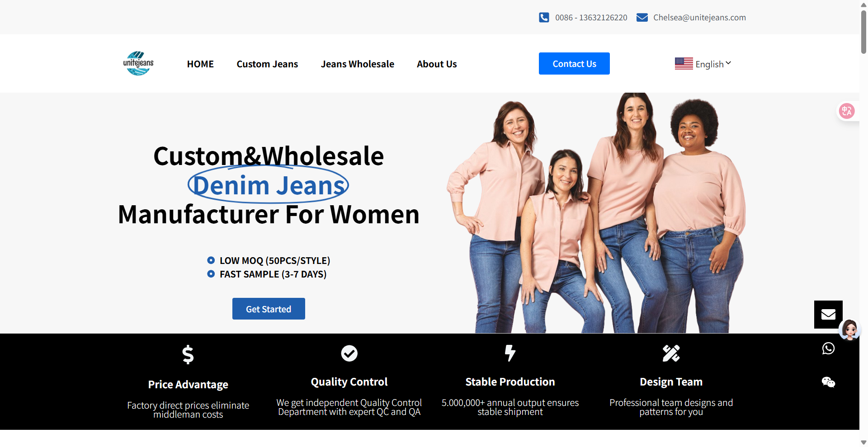Screen dimensions: 868x447
Task: Open the unitejeans logo homepage link
Action: pos(138,63)
